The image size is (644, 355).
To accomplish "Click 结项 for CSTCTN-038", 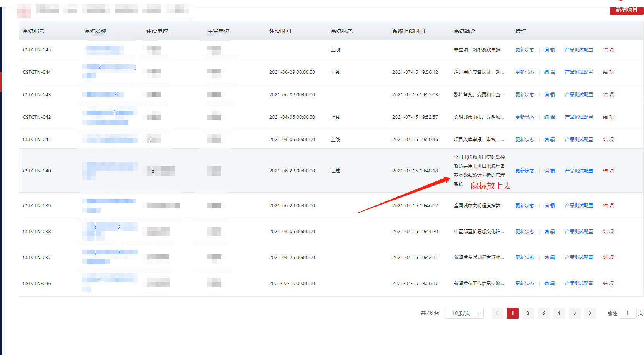I will (608, 232).
